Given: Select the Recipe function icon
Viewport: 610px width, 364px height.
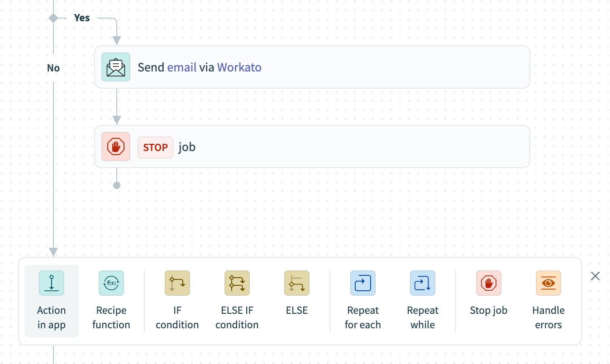Looking at the screenshot, I should 111,283.
